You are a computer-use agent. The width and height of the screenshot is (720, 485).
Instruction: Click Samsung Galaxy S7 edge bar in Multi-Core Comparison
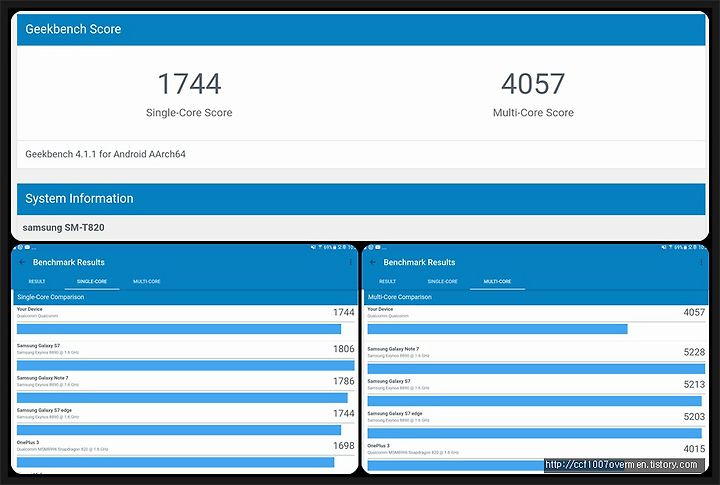tap(534, 433)
